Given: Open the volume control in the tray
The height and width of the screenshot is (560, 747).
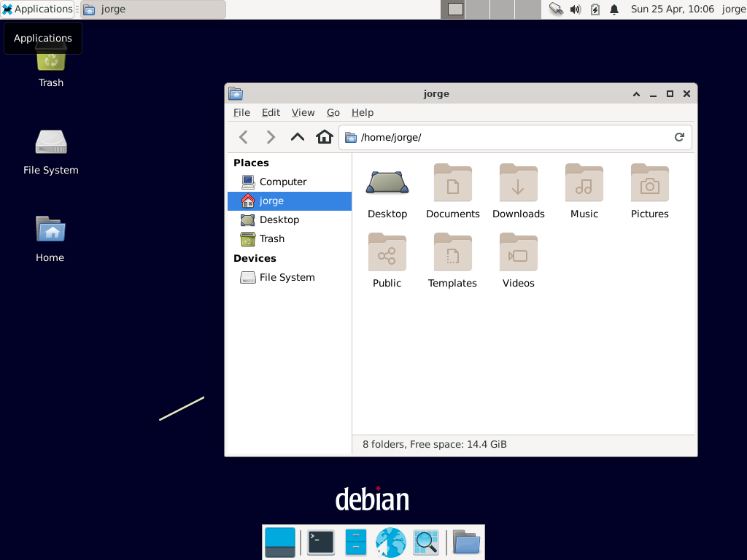Looking at the screenshot, I should click(x=576, y=9).
